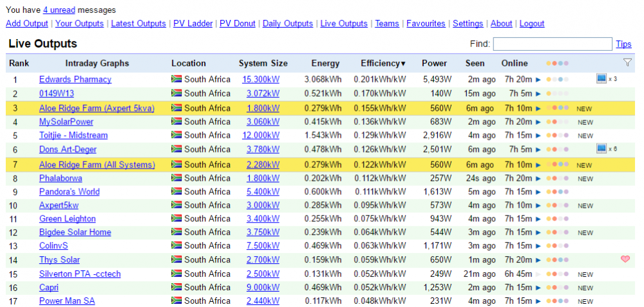Open Aloe Ridge Farm (Axpert 5kva) system
Image resolution: width=644 pixels, height=307 pixels.
[x=97, y=108]
